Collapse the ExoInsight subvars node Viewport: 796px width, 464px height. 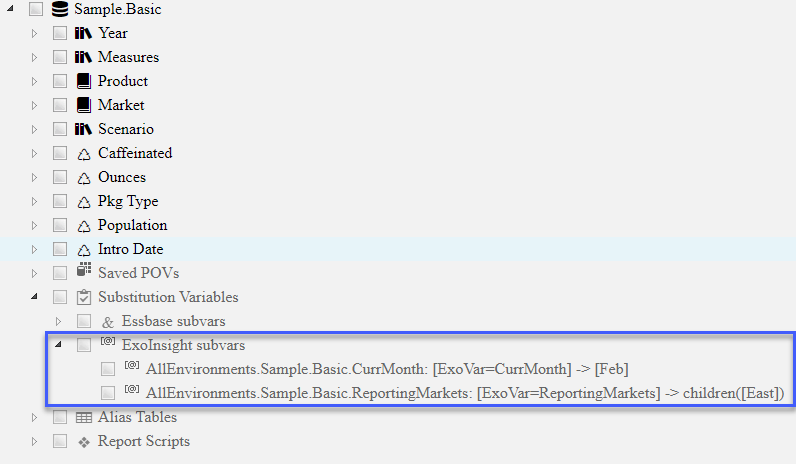[x=58, y=345]
